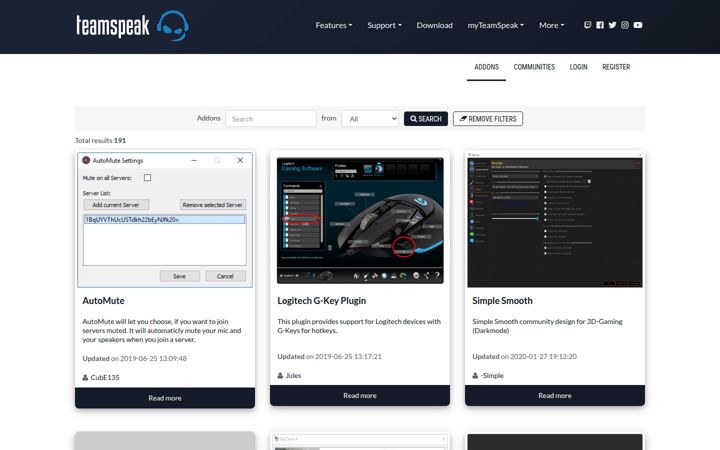The width and height of the screenshot is (720, 450).
Task: Expand the More menu
Action: (551, 25)
